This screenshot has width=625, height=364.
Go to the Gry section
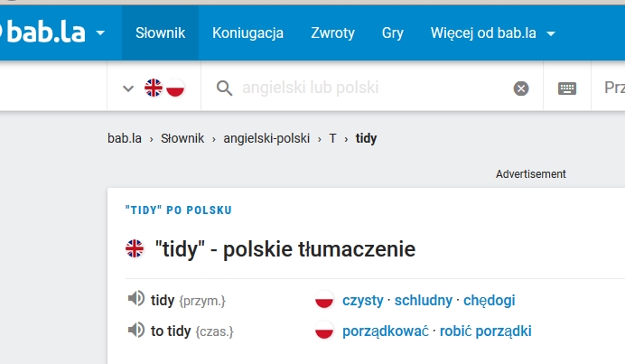click(x=392, y=33)
